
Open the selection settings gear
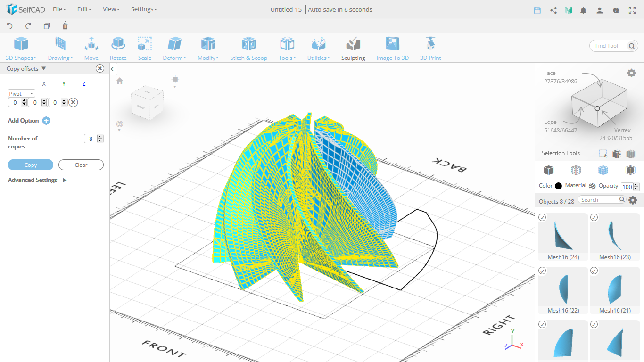point(631,73)
